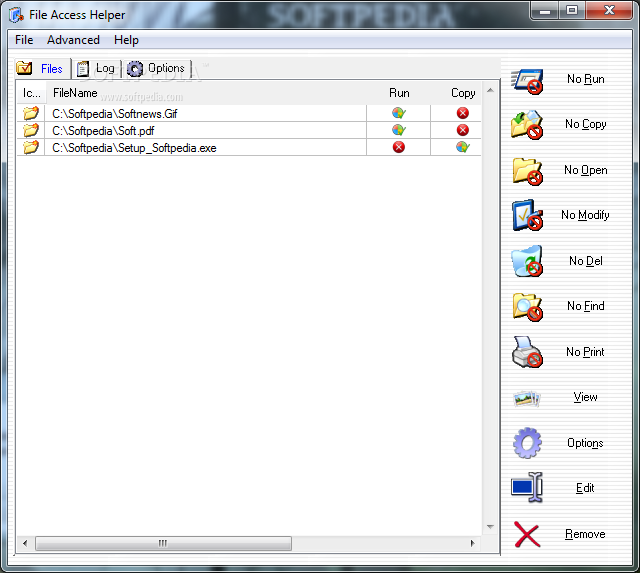Open the Help menu

pyautogui.click(x=126, y=40)
